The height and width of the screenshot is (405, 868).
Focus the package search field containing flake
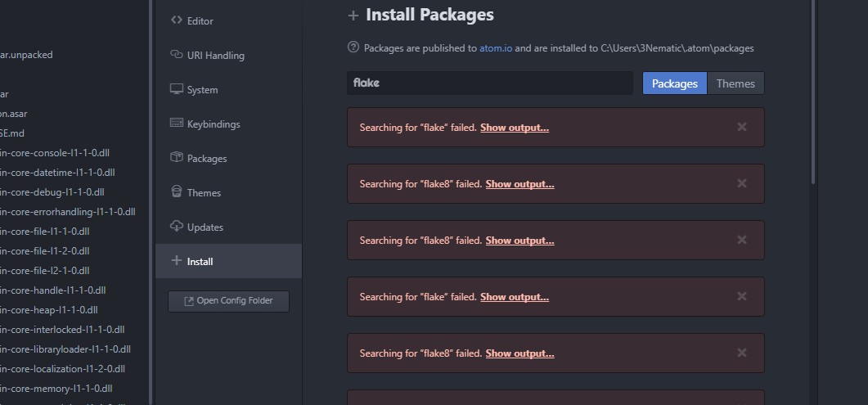[x=489, y=83]
